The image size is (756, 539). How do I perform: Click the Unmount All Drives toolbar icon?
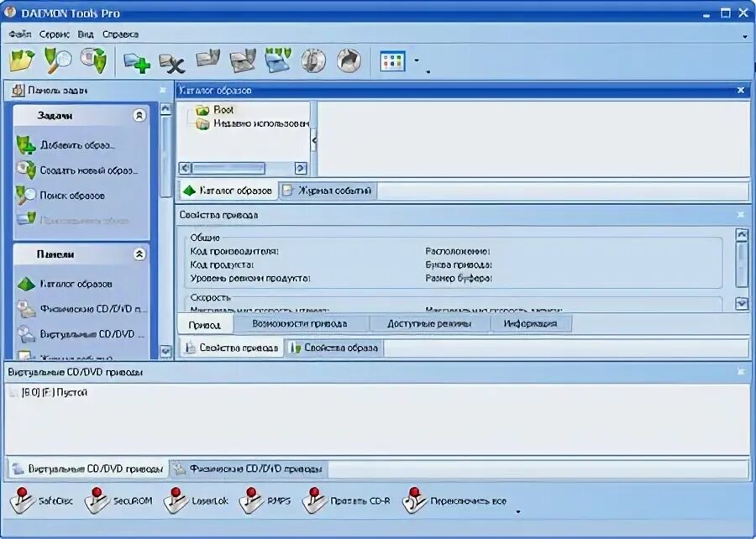click(278, 60)
